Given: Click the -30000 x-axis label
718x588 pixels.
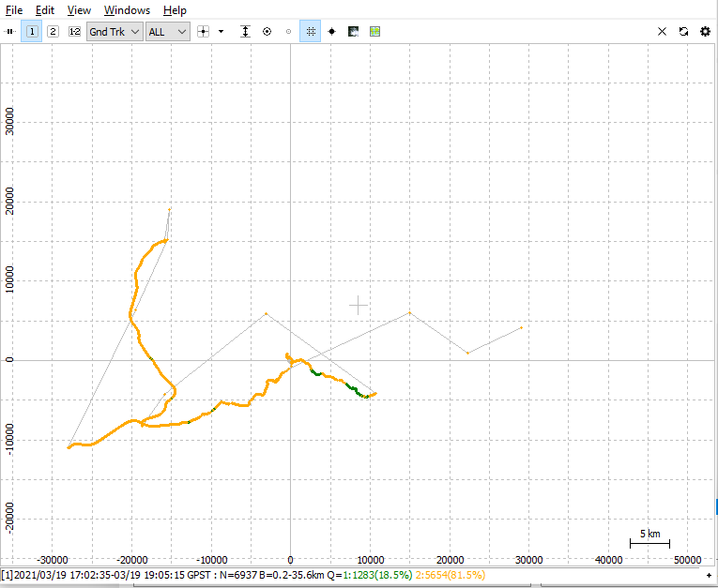Looking at the screenshot, I should [53, 560].
